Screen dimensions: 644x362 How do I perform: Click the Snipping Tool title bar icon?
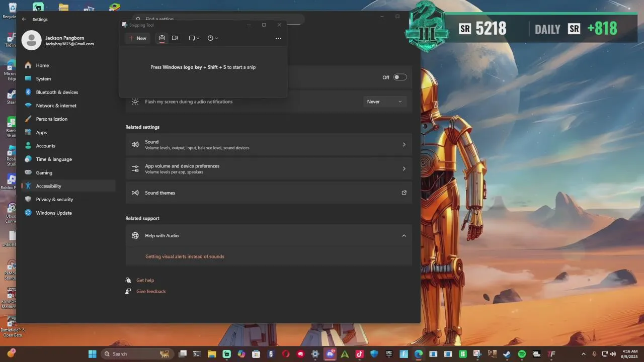click(x=124, y=25)
